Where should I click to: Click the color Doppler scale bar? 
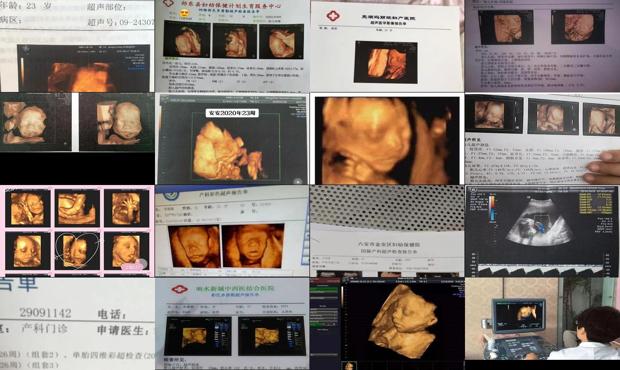(x=492, y=207)
